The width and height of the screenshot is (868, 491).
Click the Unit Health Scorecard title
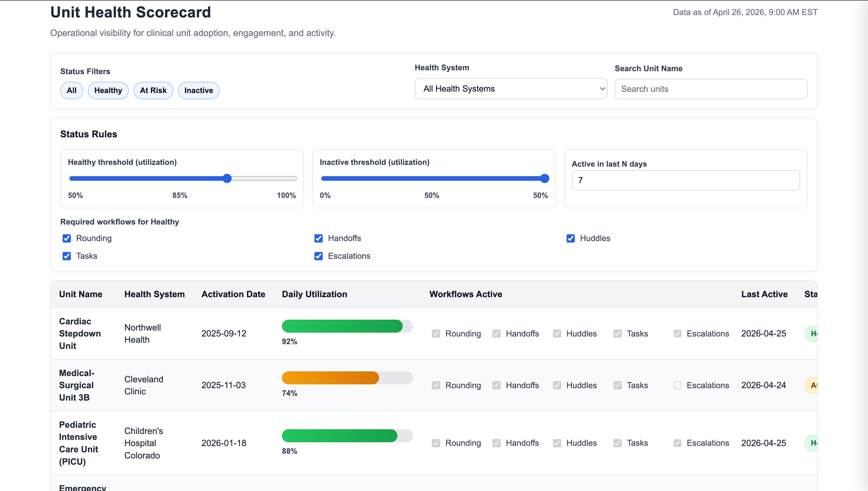tap(130, 12)
